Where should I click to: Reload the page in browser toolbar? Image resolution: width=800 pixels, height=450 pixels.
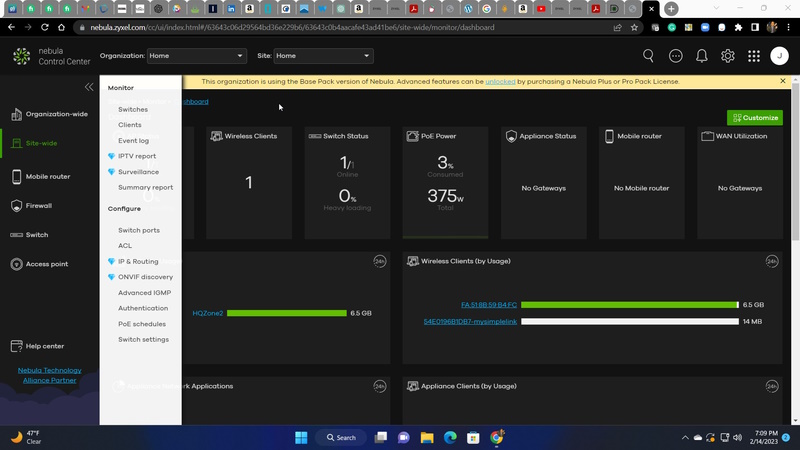point(44,28)
